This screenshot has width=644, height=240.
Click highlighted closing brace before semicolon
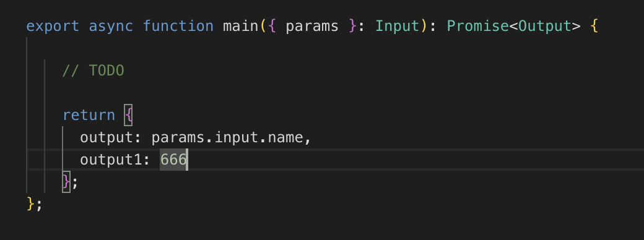[66, 182]
